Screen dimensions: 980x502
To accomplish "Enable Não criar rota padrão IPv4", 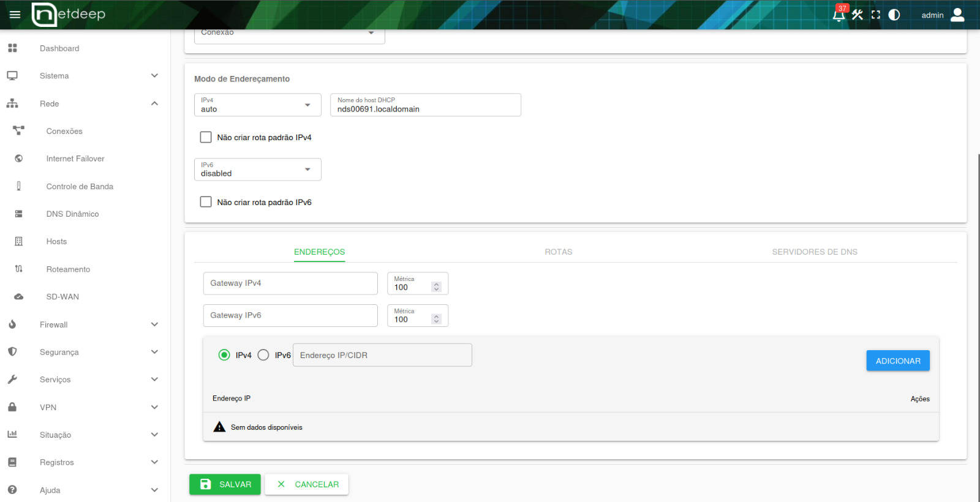I will pos(206,137).
